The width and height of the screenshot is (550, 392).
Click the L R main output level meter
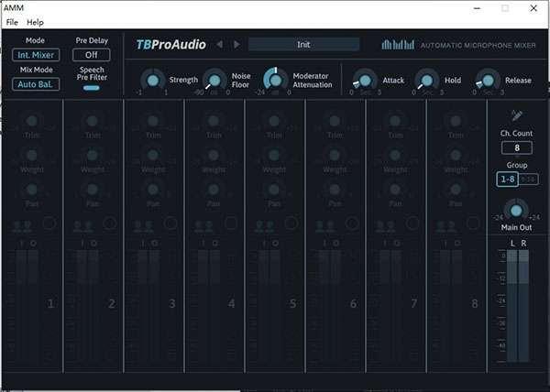click(518, 306)
